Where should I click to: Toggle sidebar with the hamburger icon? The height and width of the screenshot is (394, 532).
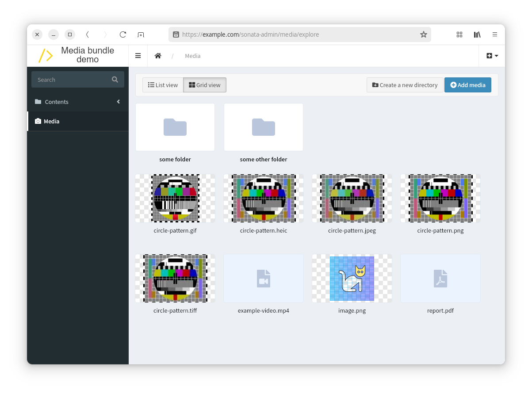[x=138, y=56]
